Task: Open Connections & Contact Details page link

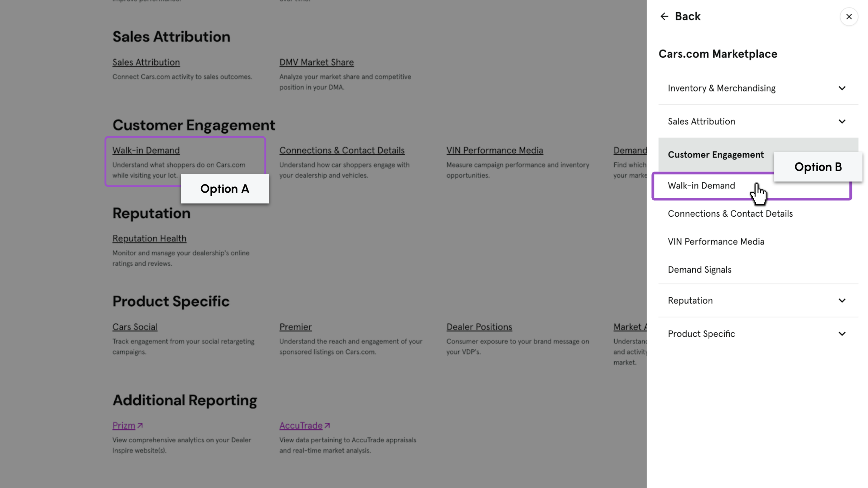Action: point(342,151)
